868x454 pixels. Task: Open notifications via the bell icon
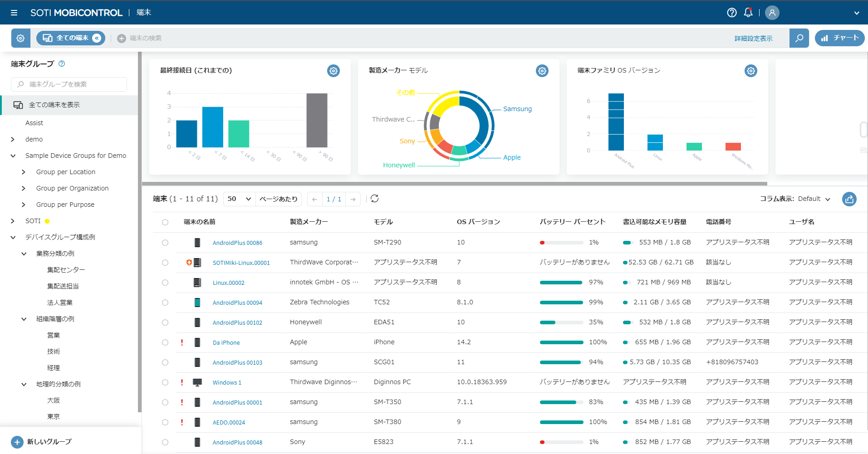point(748,12)
